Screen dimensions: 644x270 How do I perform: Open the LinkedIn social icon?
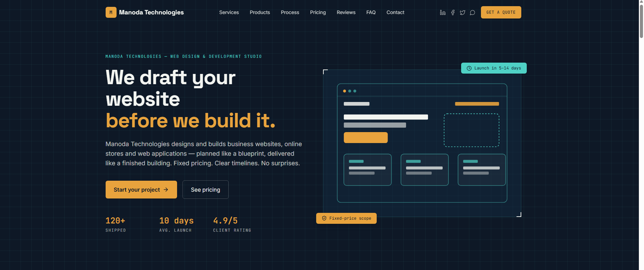[443, 12]
